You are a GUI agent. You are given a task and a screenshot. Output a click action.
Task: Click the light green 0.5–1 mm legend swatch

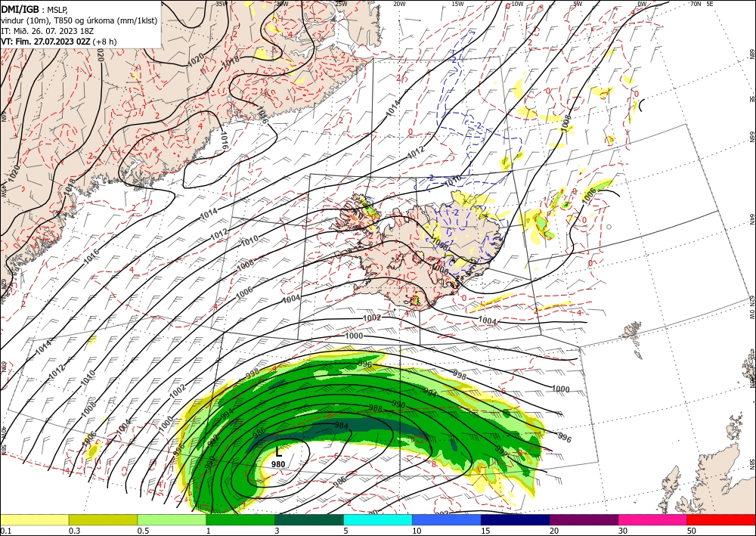pyautogui.click(x=172, y=519)
